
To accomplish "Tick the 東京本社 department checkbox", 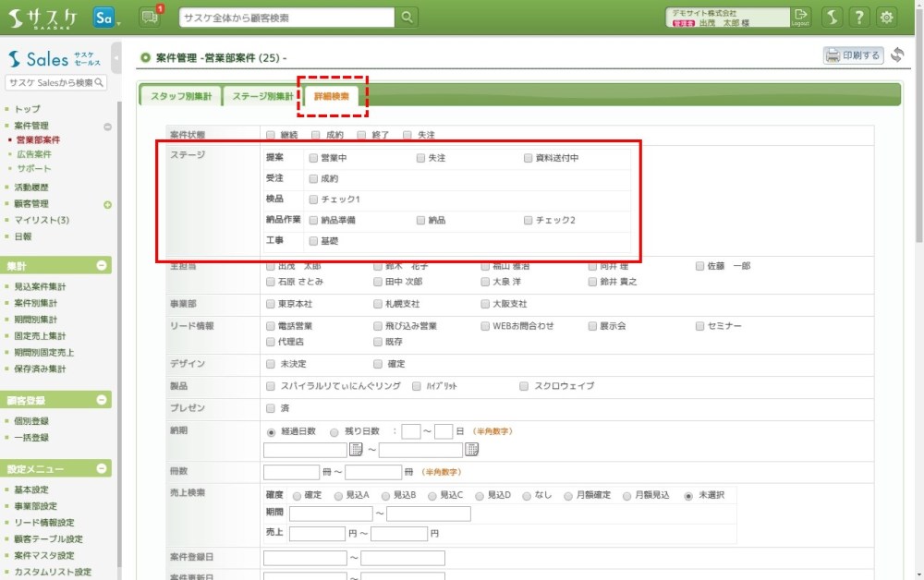I will click(271, 304).
